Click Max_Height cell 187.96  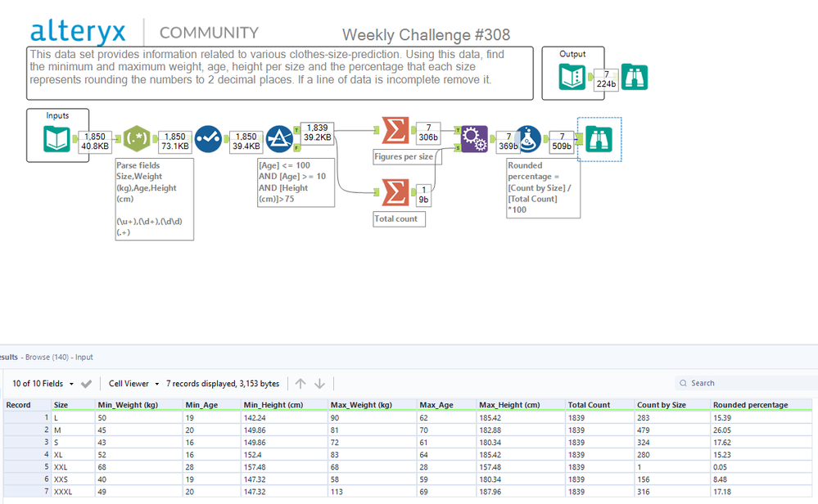pyautogui.click(x=521, y=492)
